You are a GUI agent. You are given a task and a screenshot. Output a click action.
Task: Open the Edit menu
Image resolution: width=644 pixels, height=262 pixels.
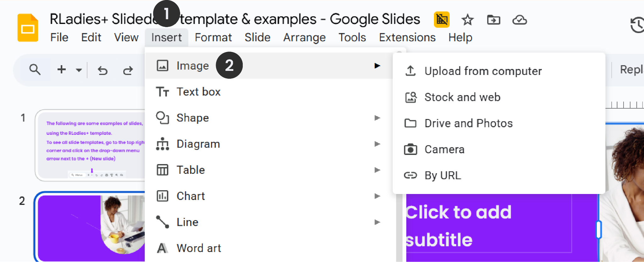pyautogui.click(x=91, y=37)
